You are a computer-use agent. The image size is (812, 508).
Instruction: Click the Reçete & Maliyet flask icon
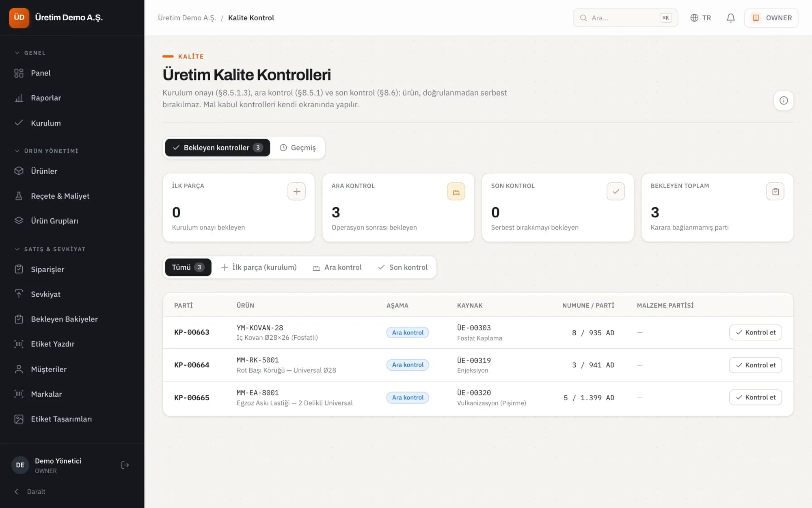click(19, 196)
